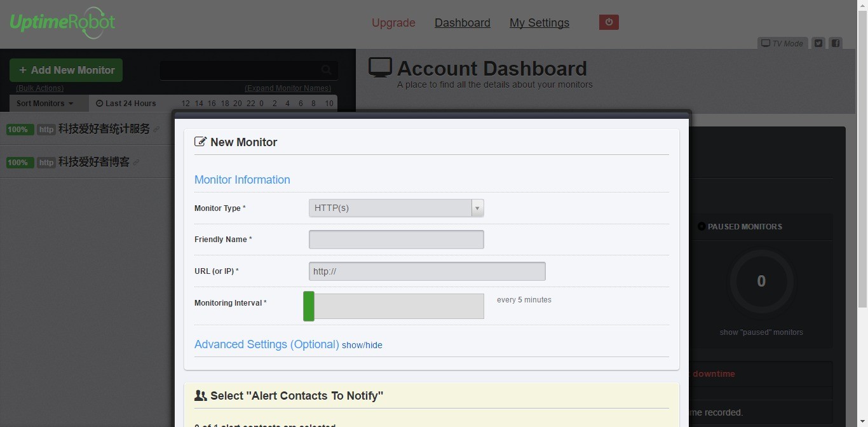Click the 100% badge for 科技爱好者博客

[20, 163]
